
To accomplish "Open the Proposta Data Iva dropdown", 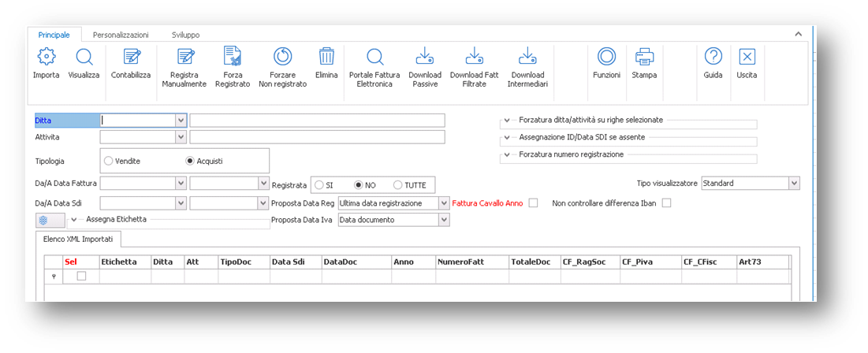I will pos(443,220).
